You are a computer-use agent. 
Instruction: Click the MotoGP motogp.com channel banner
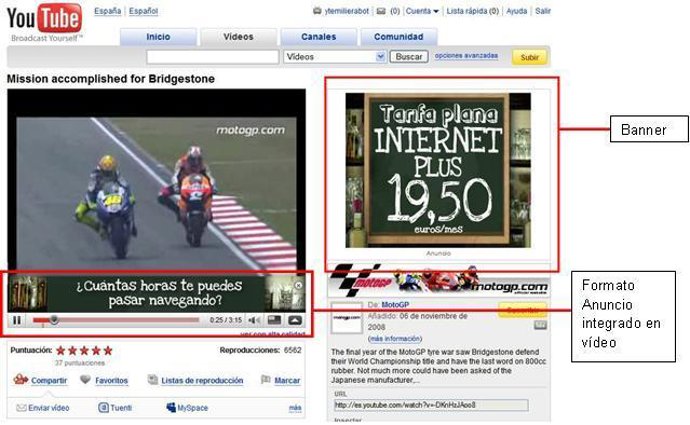(x=439, y=281)
